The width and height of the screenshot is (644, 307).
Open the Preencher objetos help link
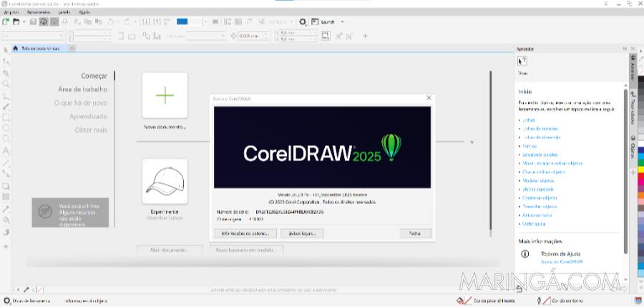[x=540, y=206]
